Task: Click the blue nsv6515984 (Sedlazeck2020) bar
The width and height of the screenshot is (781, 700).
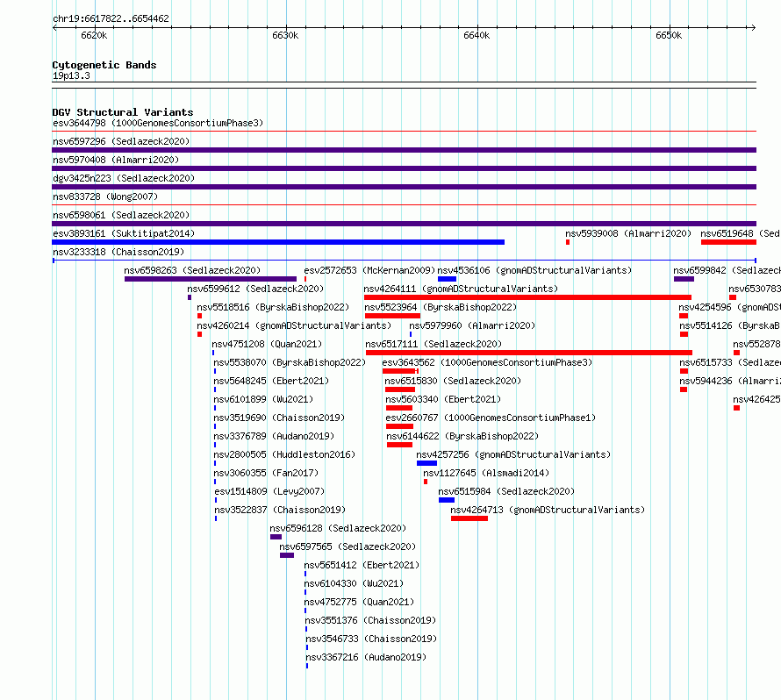Action: click(x=447, y=500)
